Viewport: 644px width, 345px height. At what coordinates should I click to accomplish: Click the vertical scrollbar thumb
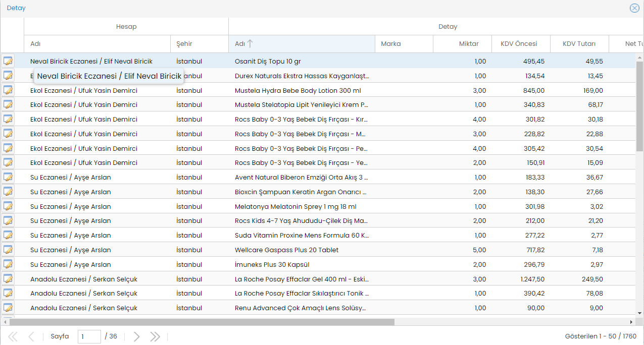point(639,106)
